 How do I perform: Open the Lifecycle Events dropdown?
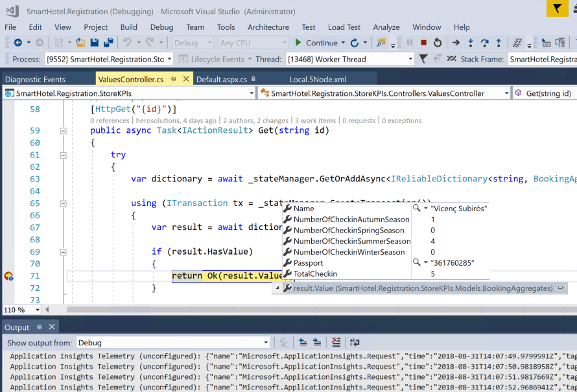[250, 59]
